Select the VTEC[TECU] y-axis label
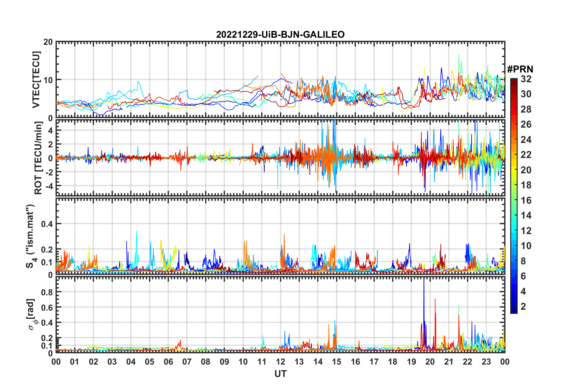This screenshot has width=561, height=392. (x=36, y=80)
